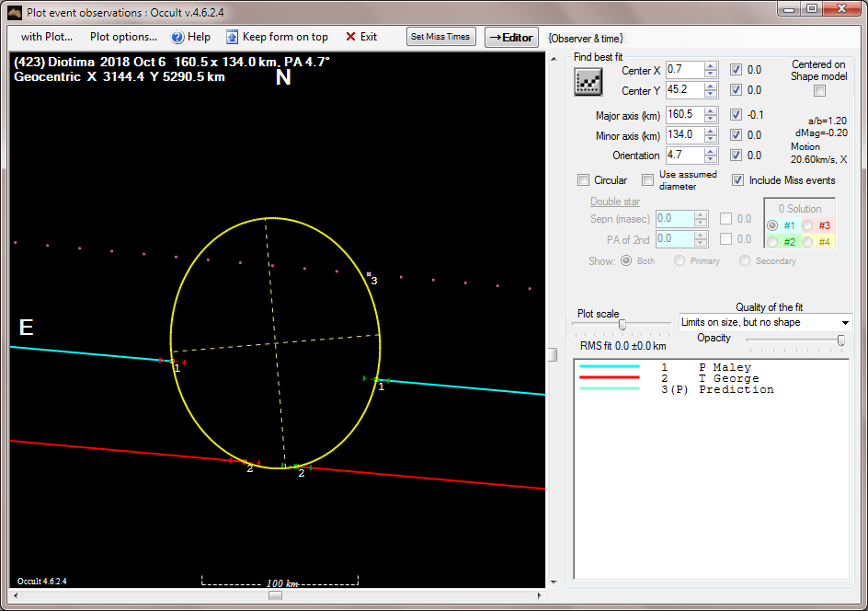The width and height of the screenshot is (868, 611).
Task: Decrease Major axis with down arrow
Action: point(711,119)
